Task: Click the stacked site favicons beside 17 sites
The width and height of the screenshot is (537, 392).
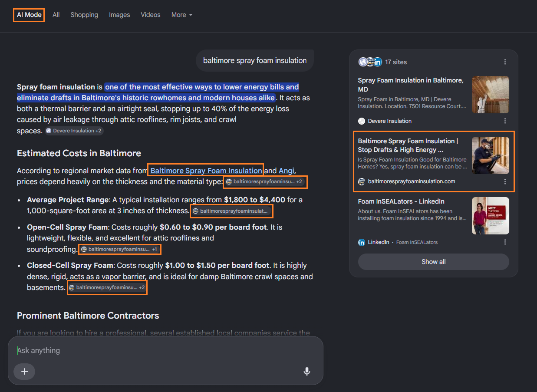Action: click(x=370, y=62)
